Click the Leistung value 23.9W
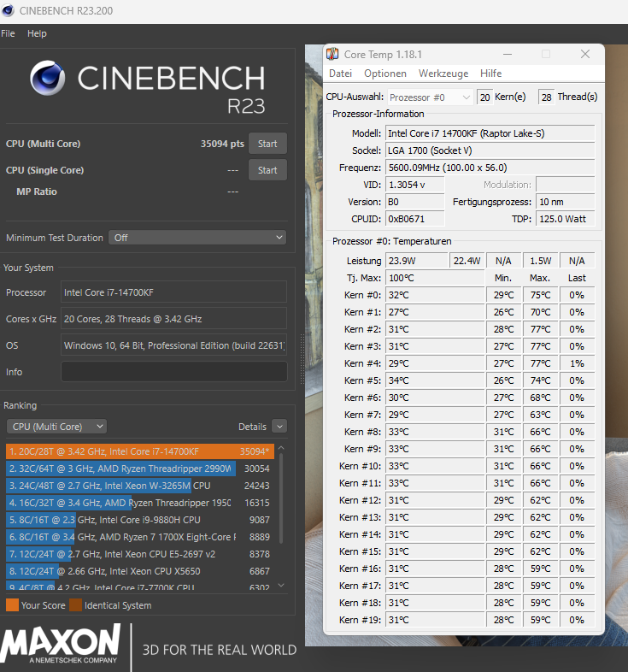 [x=416, y=261]
